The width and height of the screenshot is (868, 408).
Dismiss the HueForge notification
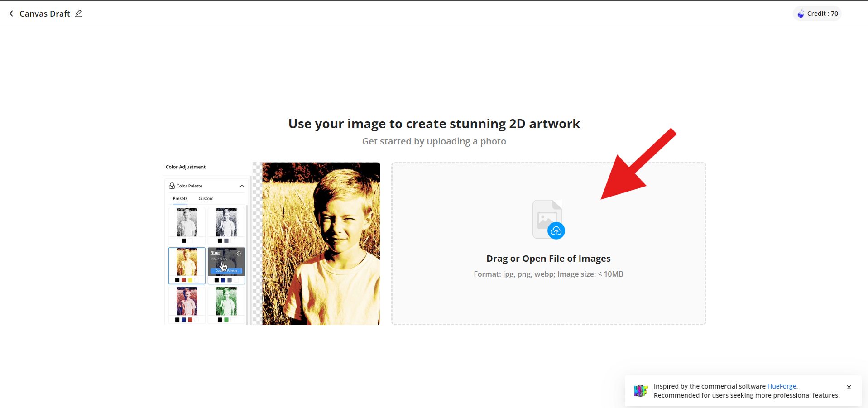click(x=849, y=387)
